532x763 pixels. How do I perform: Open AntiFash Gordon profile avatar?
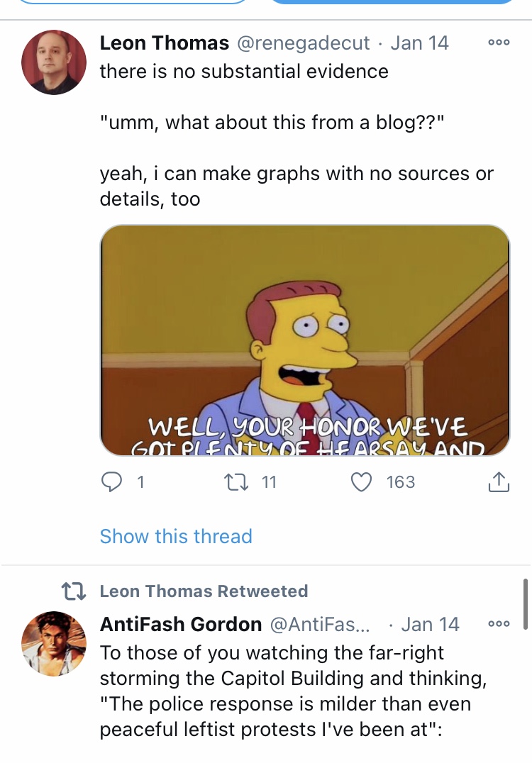(53, 643)
